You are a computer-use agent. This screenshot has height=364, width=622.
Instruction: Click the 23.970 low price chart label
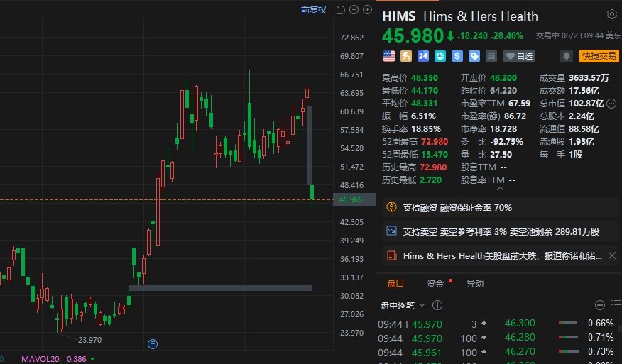click(x=90, y=340)
